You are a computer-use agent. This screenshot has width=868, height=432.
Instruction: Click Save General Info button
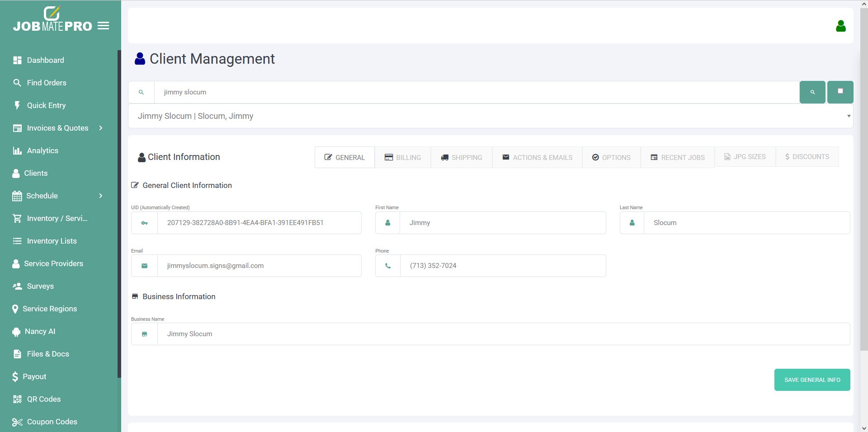tap(812, 380)
